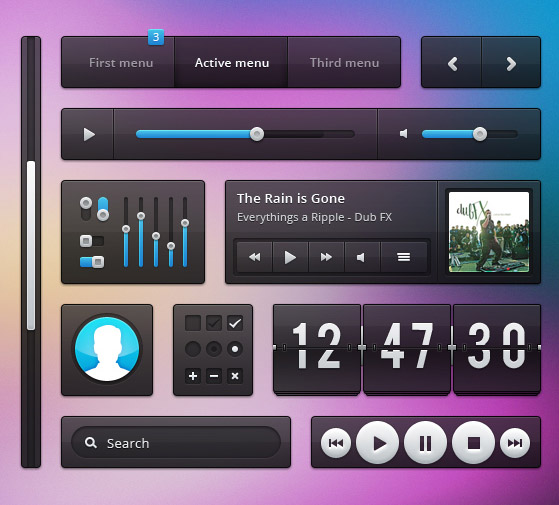The height and width of the screenshot is (505, 559).
Task: Click the large round play button
Action: (378, 443)
